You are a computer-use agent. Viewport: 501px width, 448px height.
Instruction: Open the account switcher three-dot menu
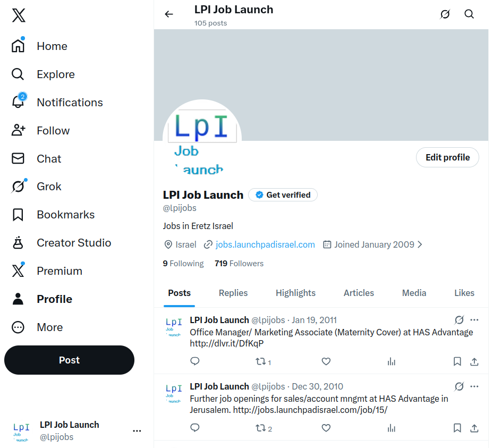point(137,431)
